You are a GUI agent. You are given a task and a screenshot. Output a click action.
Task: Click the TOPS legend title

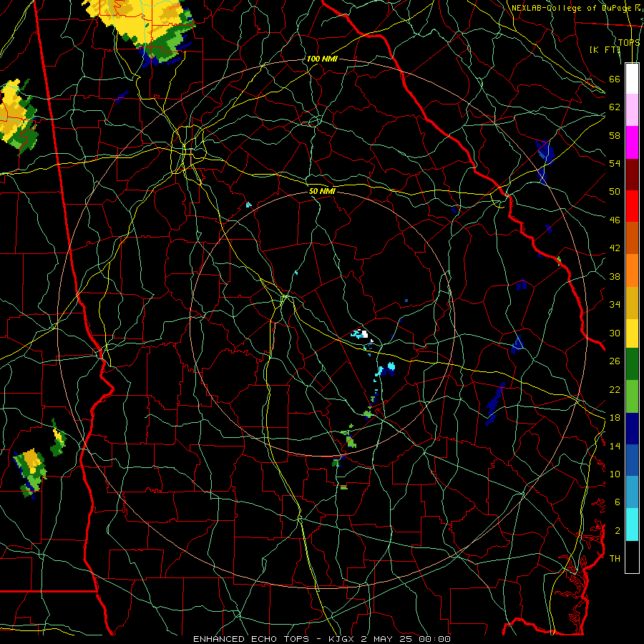coord(629,43)
